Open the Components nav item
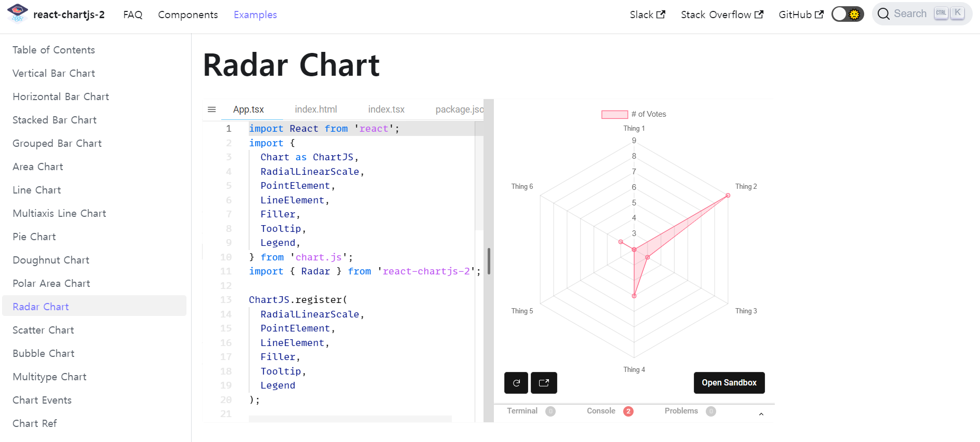 pos(188,15)
